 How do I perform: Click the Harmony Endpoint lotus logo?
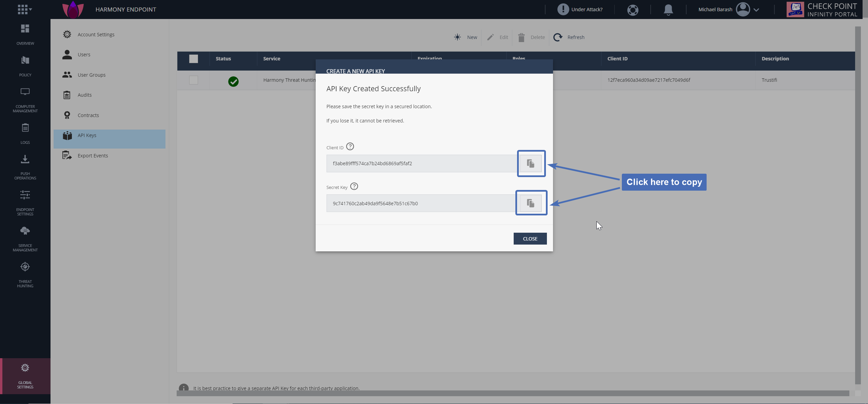pos(73,9)
